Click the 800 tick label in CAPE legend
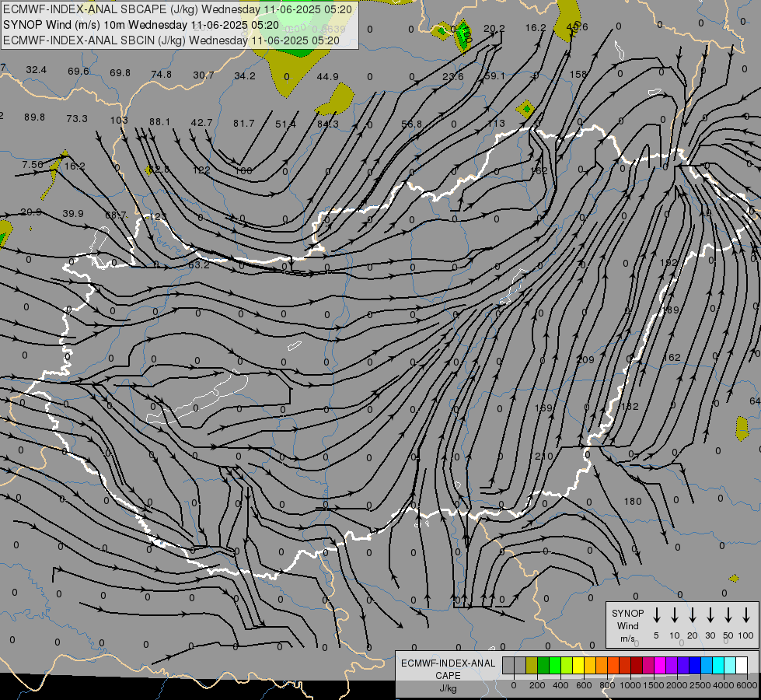The image size is (761, 700). 607,685
